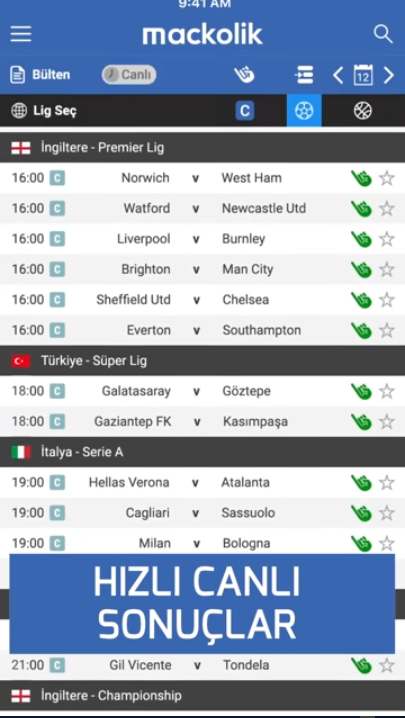Toggle the Canlı live switch
This screenshot has height=718, width=405.
(x=129, y=75)
